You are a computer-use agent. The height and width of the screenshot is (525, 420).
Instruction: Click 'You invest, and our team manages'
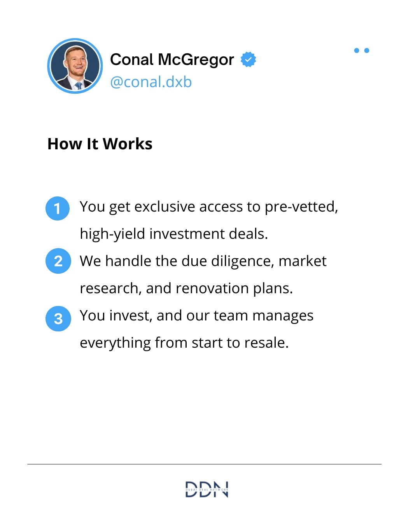(x=196, y=315)
